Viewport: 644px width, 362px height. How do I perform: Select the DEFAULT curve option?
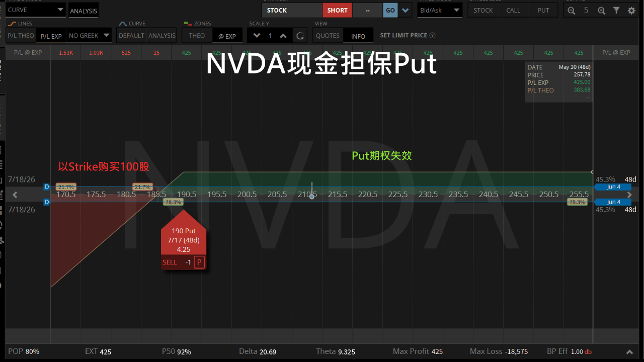point(131,36)
